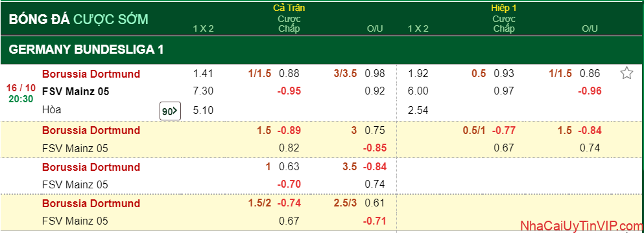
Task: Open the NhaCaiUyTinVIP.com watermark link
Action: pyautogui.click(x=582, y=226)
